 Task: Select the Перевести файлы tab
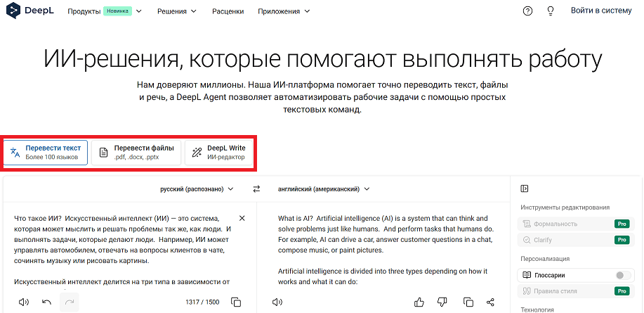click(136, 153)
